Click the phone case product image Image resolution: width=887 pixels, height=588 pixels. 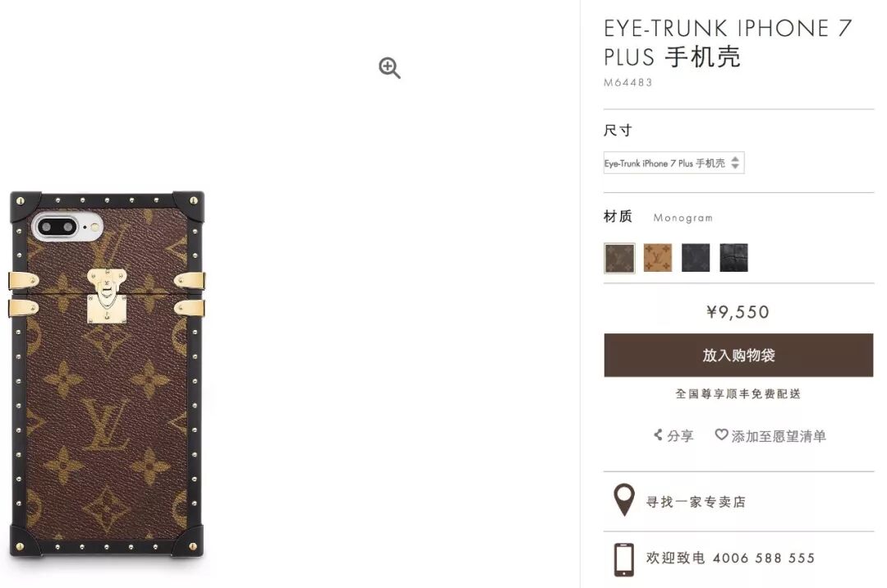point(107,373)
